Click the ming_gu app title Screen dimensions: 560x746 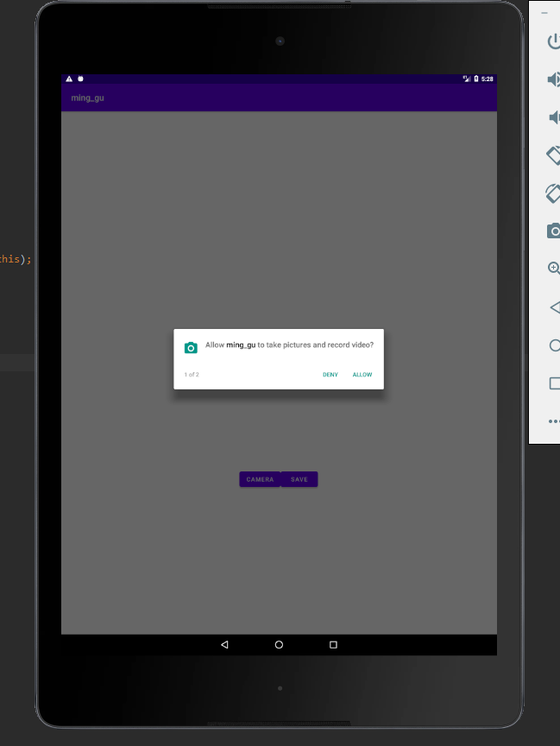coord(87,98)
